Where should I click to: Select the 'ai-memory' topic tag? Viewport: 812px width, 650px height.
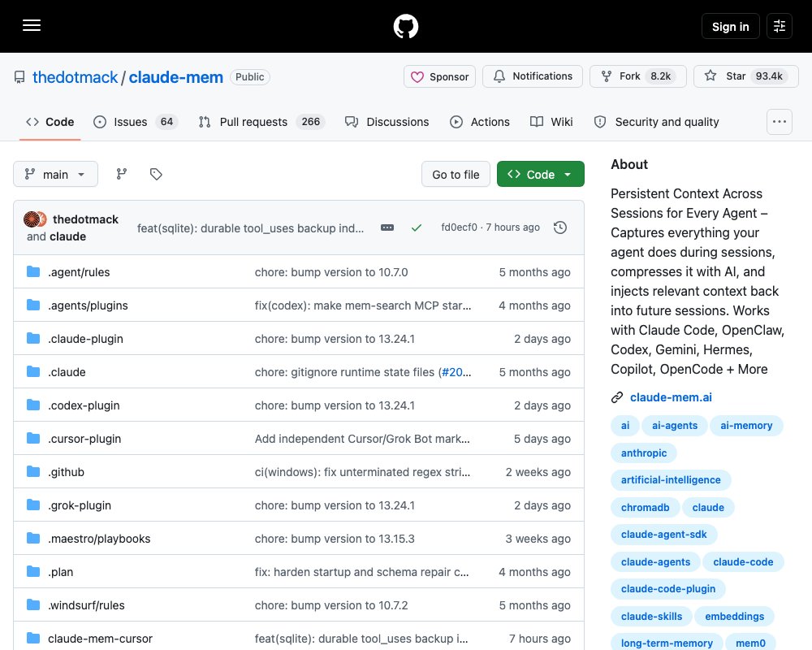point(746,426)
